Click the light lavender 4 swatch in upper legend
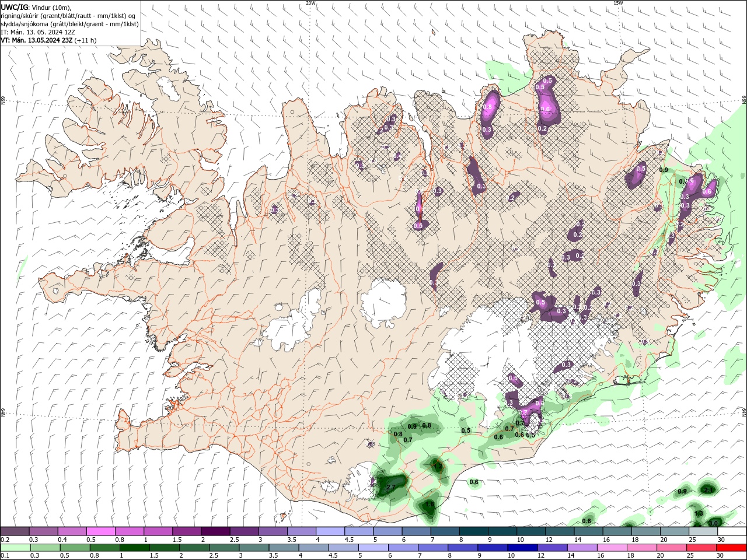This screenshot has height=560, width=747. point(330,531)
